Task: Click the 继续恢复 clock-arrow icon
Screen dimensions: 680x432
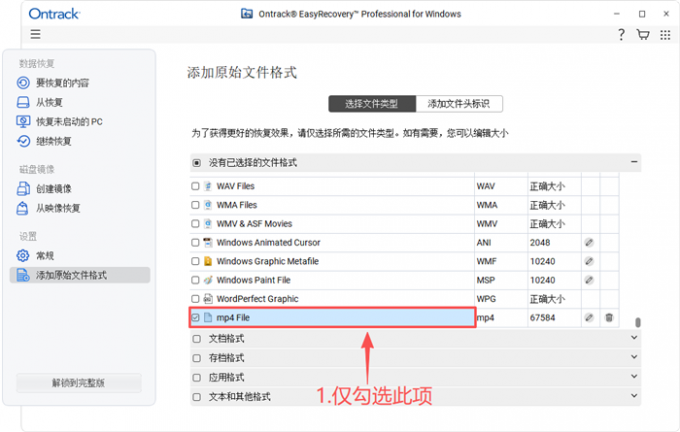Action: pos(23,141)
